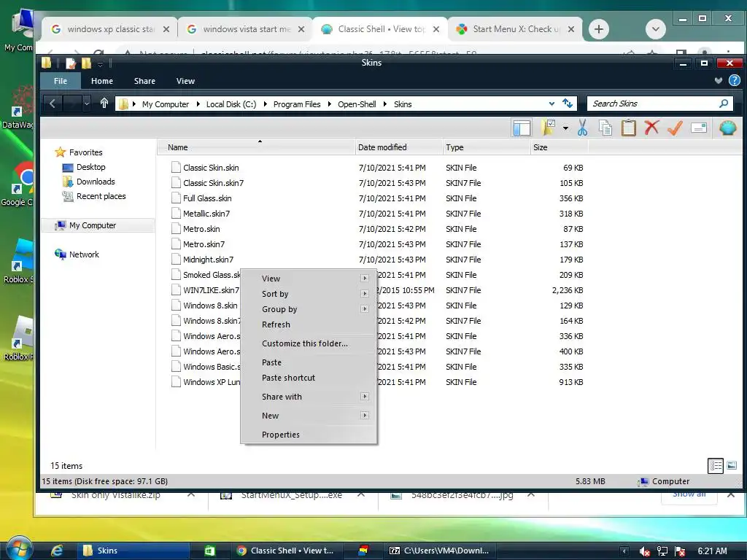Screen dimensions: 747x560
Task: Click New folder icon in the quick access toolbar
Action: [x=86, y=63]
